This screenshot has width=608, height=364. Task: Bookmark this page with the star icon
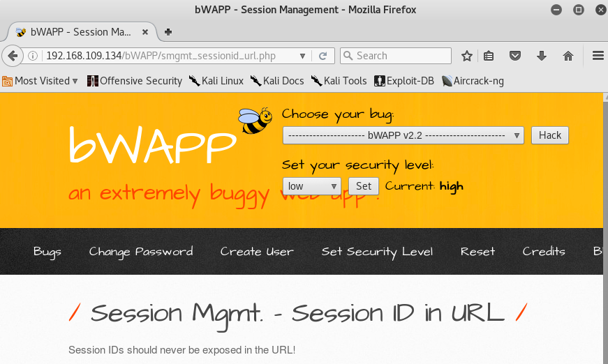coord(467,56)
